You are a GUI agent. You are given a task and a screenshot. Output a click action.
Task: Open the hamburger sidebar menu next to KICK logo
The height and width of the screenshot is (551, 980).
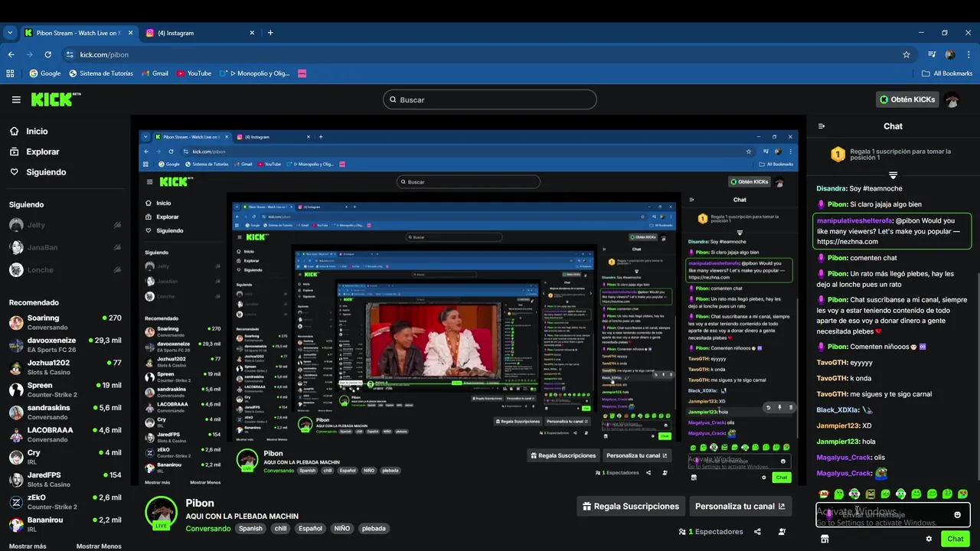click(x=16, y=99)
